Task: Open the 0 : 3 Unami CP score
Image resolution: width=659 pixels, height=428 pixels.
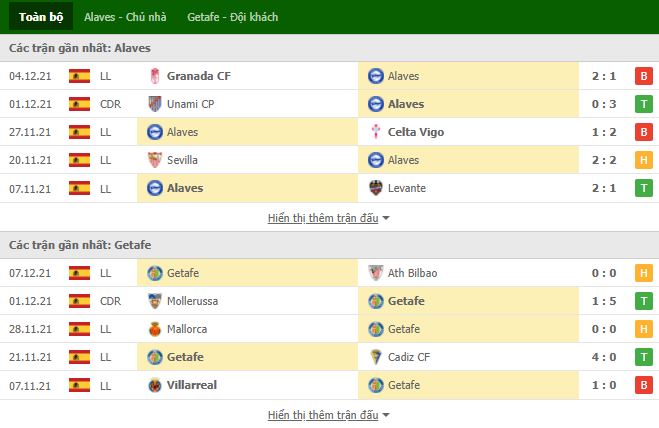Action: coord(604,104)
